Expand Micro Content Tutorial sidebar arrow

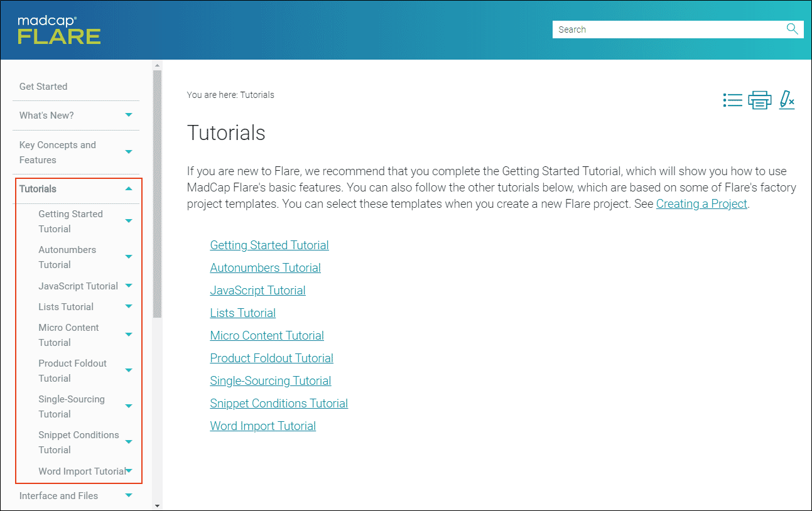(129, 335)
